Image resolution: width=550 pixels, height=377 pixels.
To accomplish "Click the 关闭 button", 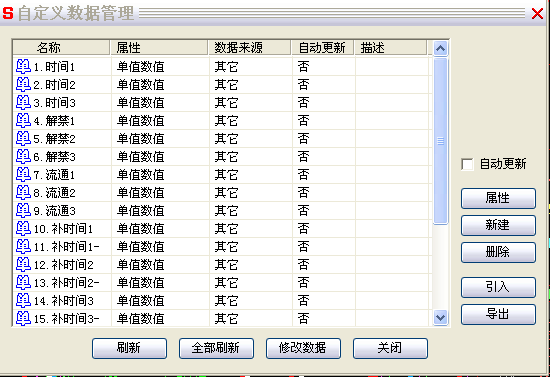I will [x=390, y=348].
